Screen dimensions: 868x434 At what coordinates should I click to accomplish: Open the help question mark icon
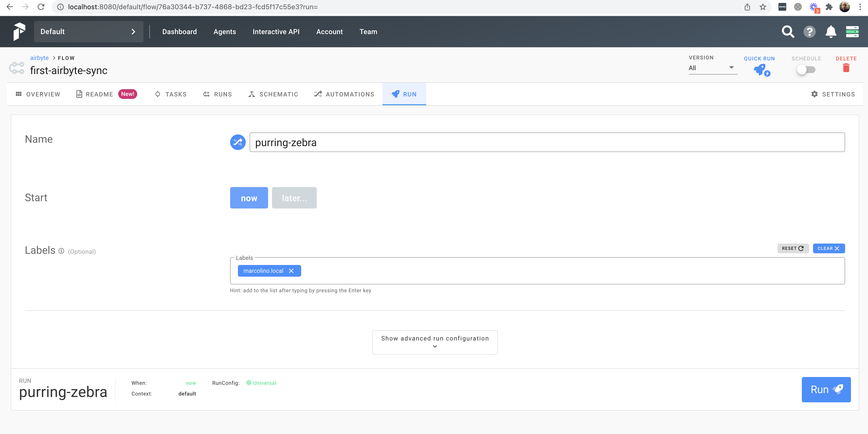pyautogui.click(x=809, y=32)
